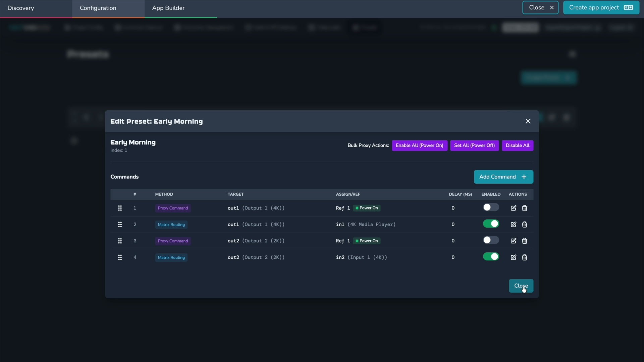This screenshot has width=644, height=362.
Task: Close the preset editor with bottom Close button
Action: (x=521, y=286)
